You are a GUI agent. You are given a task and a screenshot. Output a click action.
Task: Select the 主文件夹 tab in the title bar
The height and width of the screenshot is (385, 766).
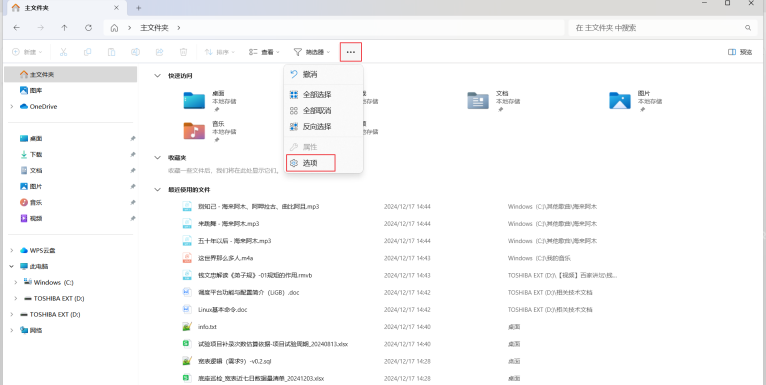click(x=66, y=8)
